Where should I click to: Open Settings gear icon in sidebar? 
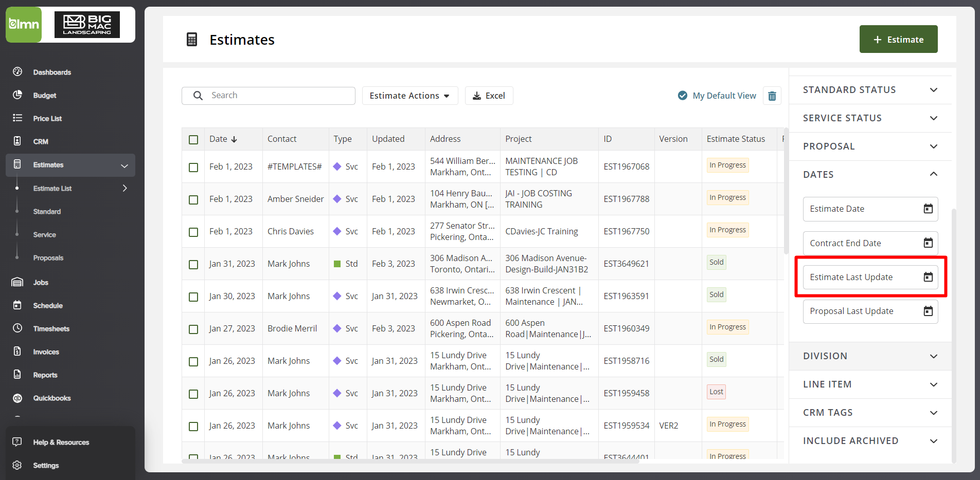point(17,465)
